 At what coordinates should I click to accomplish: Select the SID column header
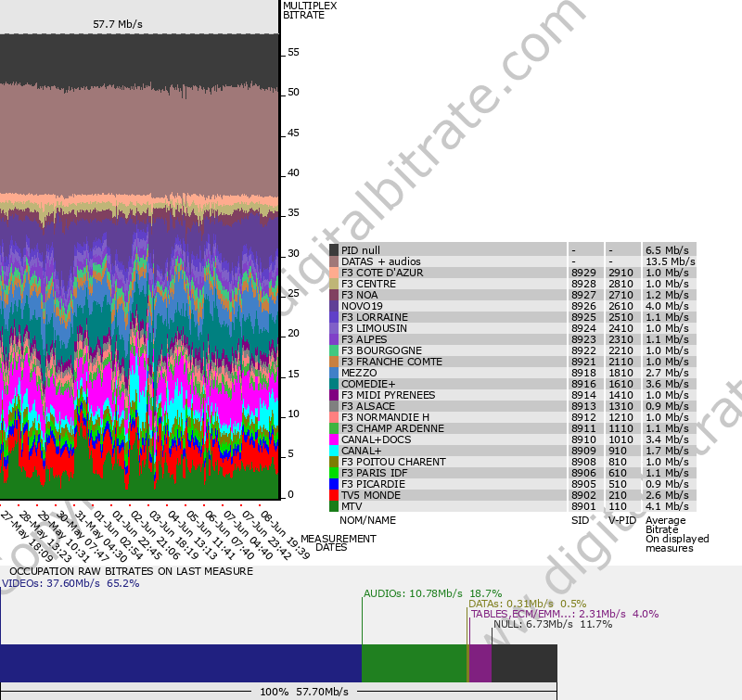point(580,520)
